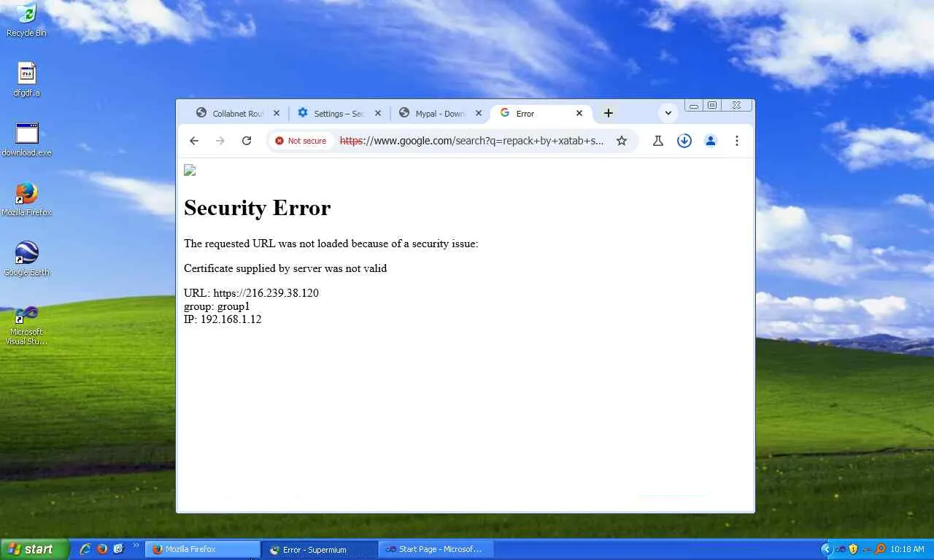
Task: Select Mozilla Firefox desktop shortcut
Action: click(26, 199)
